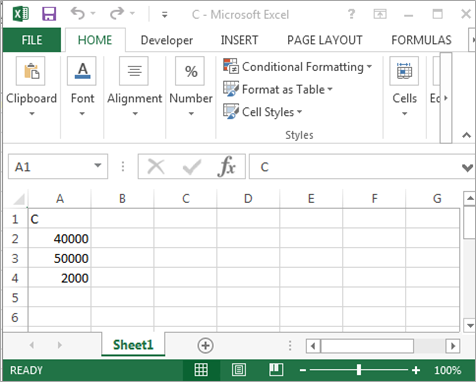Image resolution: width=476 pixels, height=382 pixels.
Task: Zoom out with the minus button
Action: (303, 370)
